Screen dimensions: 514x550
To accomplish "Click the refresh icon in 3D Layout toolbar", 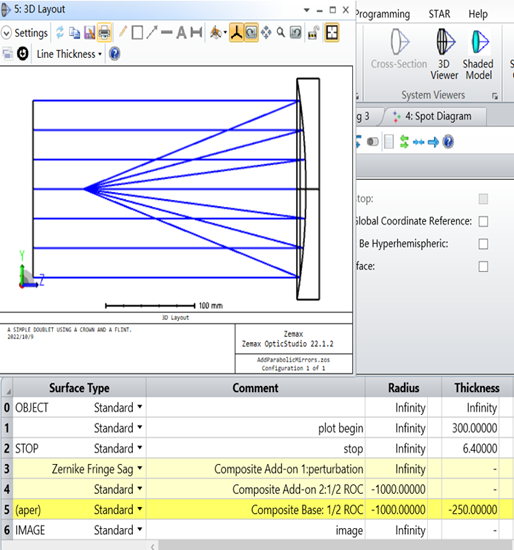I will click(x=60, y=33).
